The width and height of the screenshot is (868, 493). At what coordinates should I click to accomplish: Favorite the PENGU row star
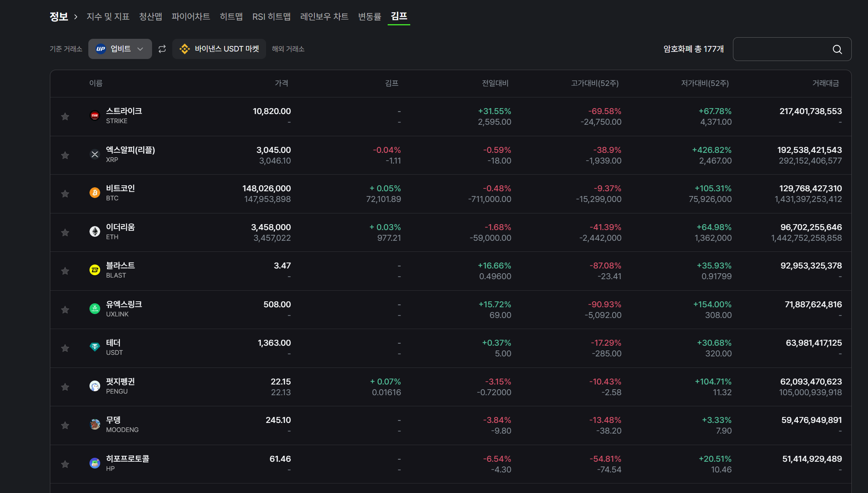(x=65, y=387)
